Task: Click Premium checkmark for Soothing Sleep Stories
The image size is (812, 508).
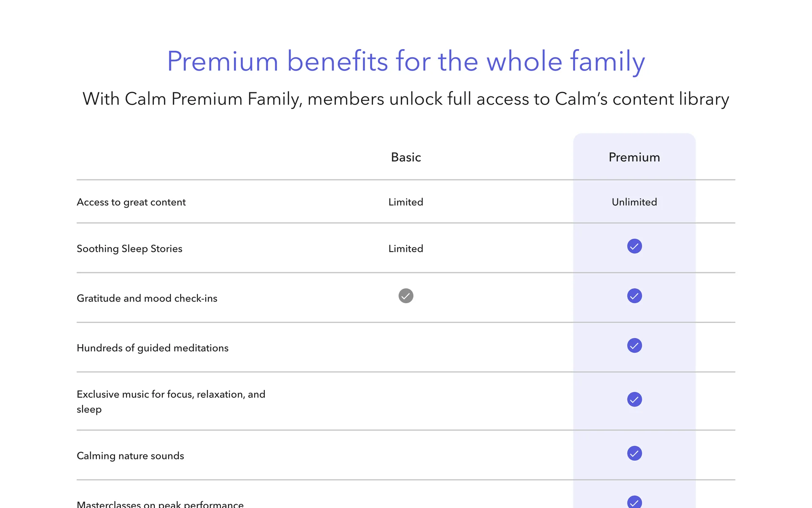Action: coord(634,246)
